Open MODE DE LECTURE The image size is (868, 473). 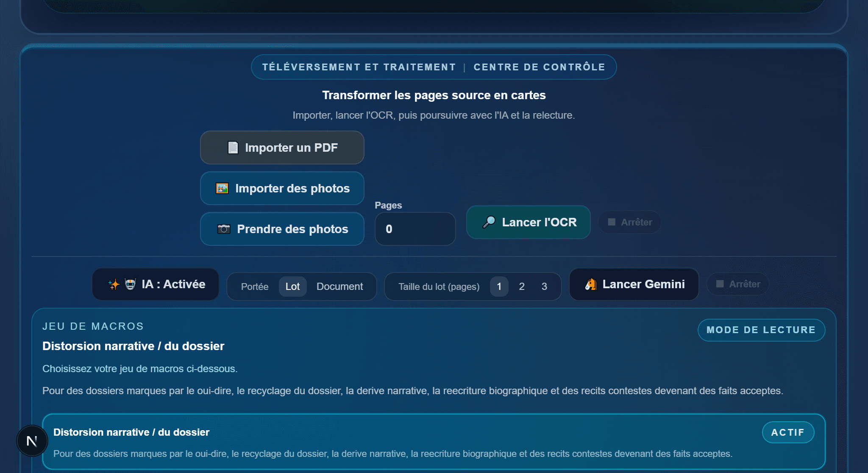point(761,330)
